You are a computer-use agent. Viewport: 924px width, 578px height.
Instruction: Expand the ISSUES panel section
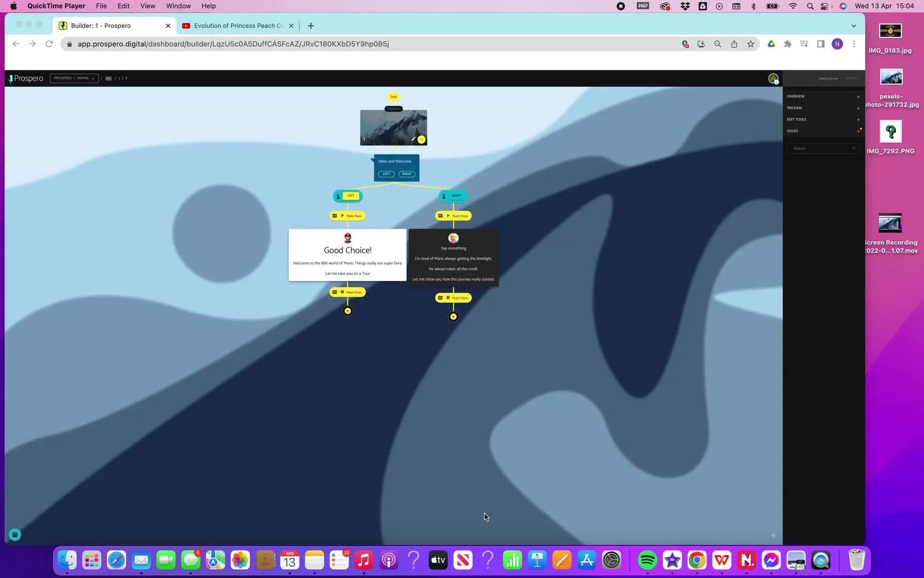pos(823,131)
